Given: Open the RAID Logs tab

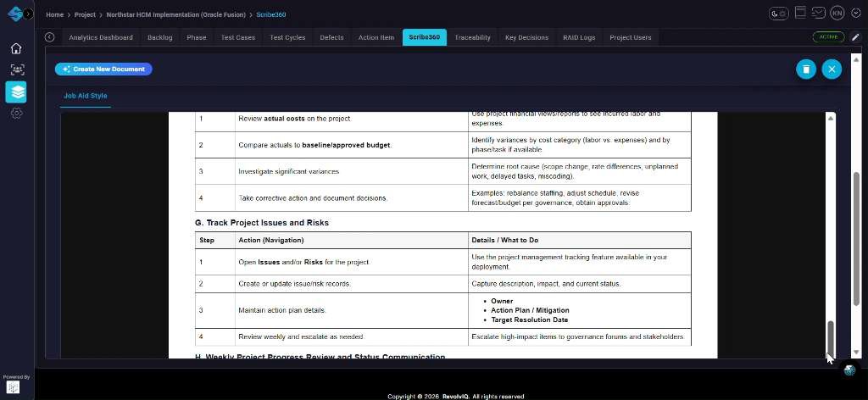Looking at the screenshot, I should 579,37.
